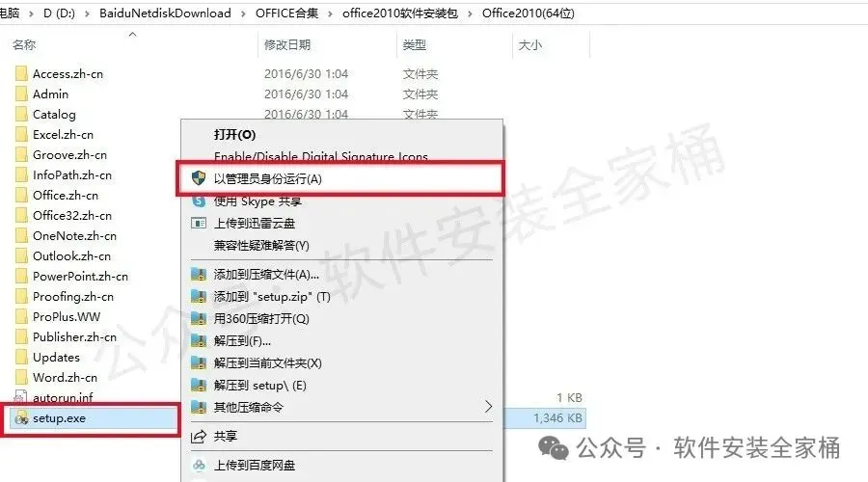Click the Baidu cloud icon for 上传到百度网盘

point(198,466)
